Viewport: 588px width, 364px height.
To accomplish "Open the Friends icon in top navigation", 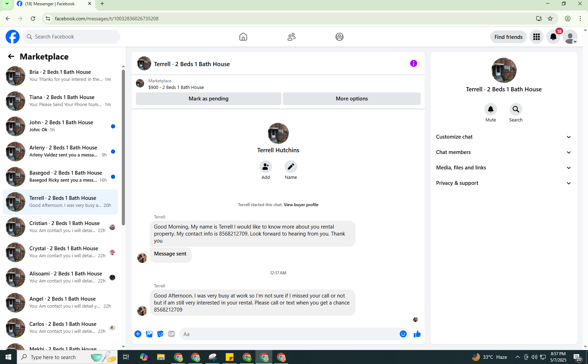I will 292,37.
